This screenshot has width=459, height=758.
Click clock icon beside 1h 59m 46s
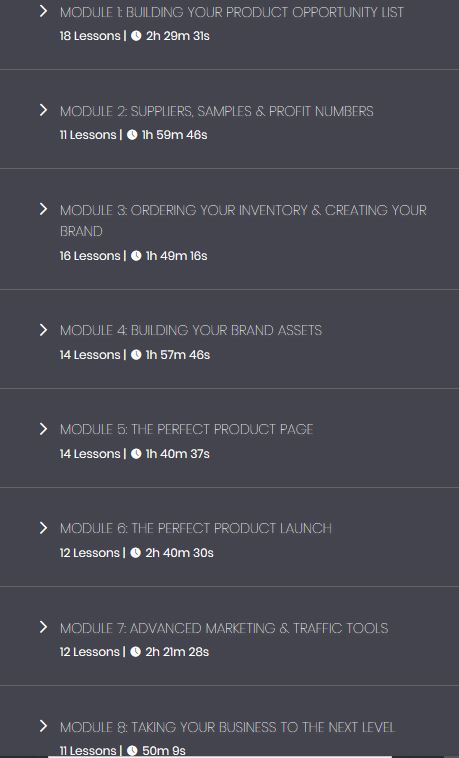click(132, 135)
